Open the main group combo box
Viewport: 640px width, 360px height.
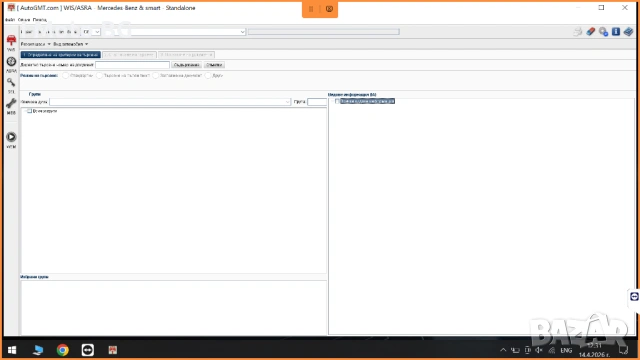pos(170,102)
